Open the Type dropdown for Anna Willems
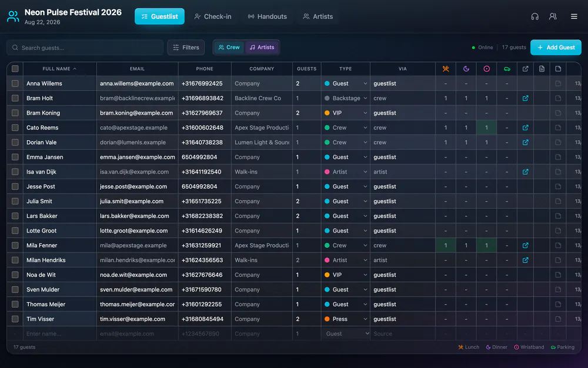The height and width of the screenshot is (368, 588). [346, 84]
